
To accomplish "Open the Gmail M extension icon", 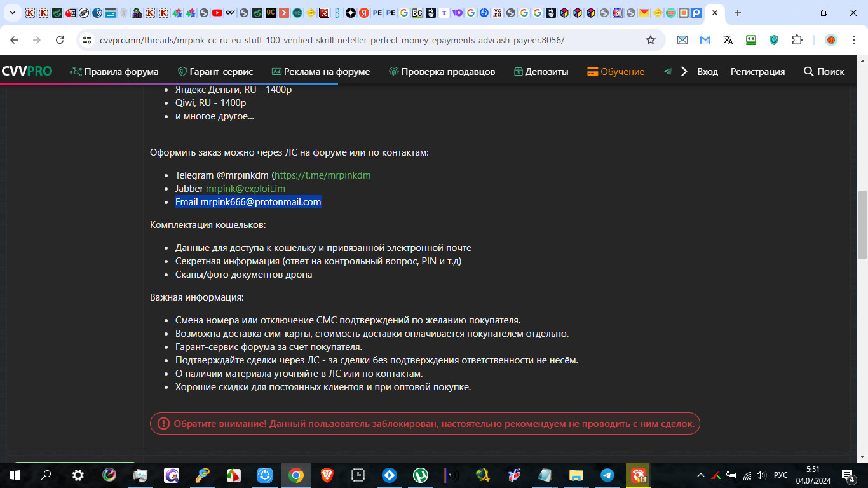I will [705, 40].
